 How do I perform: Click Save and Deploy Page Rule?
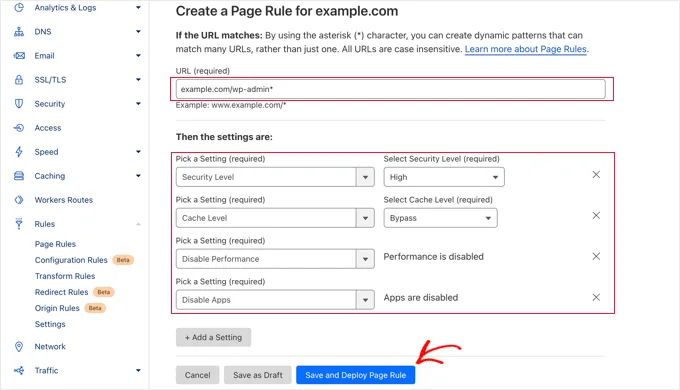click(x=356, y=375)
